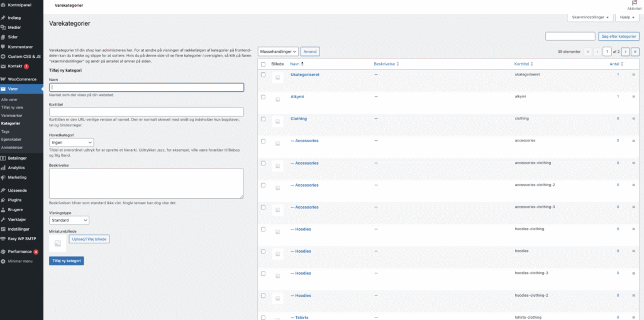Tick the checkbox for Ukategoriseret row
Image resolution: width=644 pixels, height=320 pixels.
(263, 75)
